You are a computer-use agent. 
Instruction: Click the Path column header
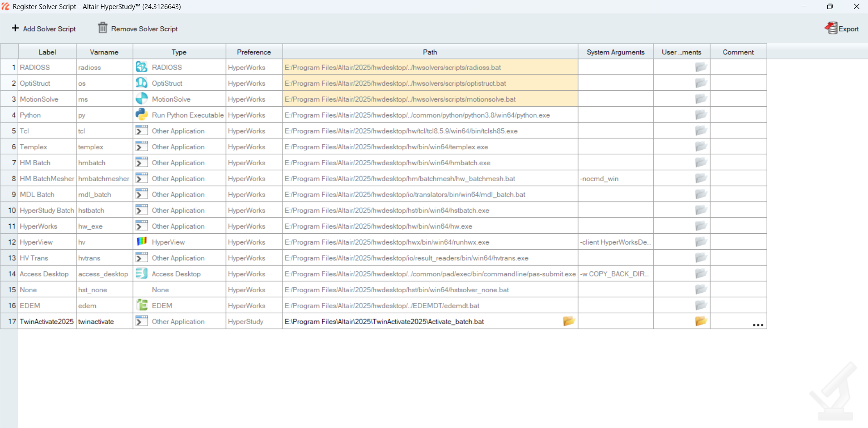tap(429, 52)
